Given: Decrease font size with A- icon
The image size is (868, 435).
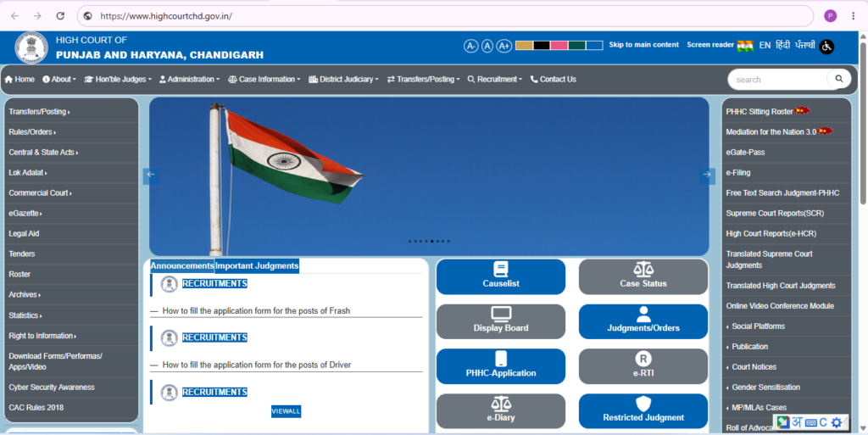Looking at the screenshot, I should pos(470,46).
